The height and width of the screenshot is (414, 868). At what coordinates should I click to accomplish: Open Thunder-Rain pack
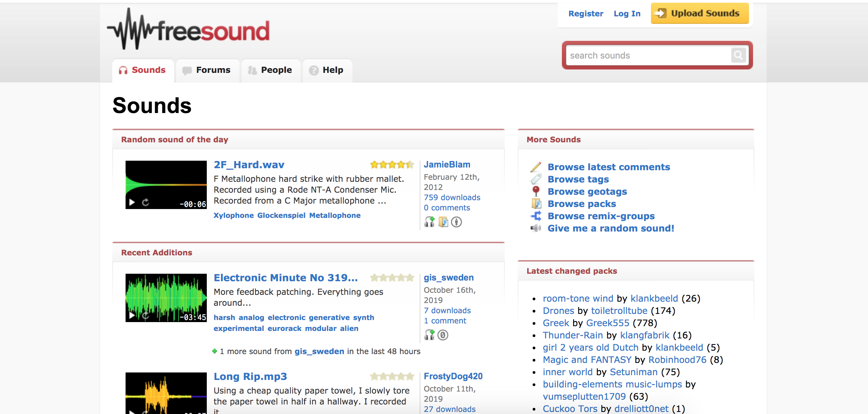573,335
